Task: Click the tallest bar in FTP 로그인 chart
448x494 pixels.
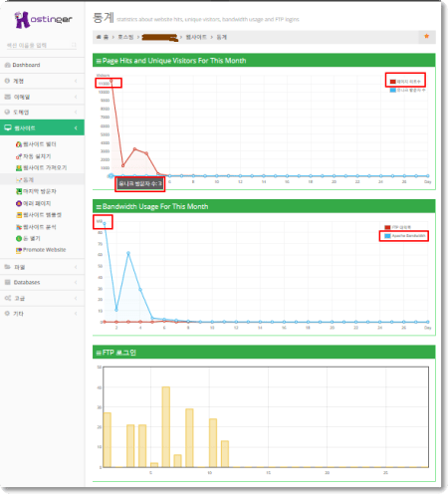Action: click(x=166, y=427)
